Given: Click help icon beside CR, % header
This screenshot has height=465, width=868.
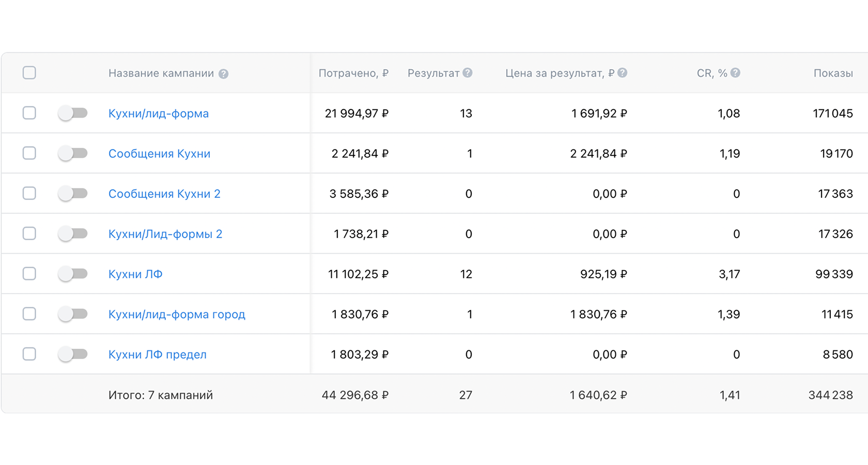Looking at the screenshot, I should click(x=735, y=73).
